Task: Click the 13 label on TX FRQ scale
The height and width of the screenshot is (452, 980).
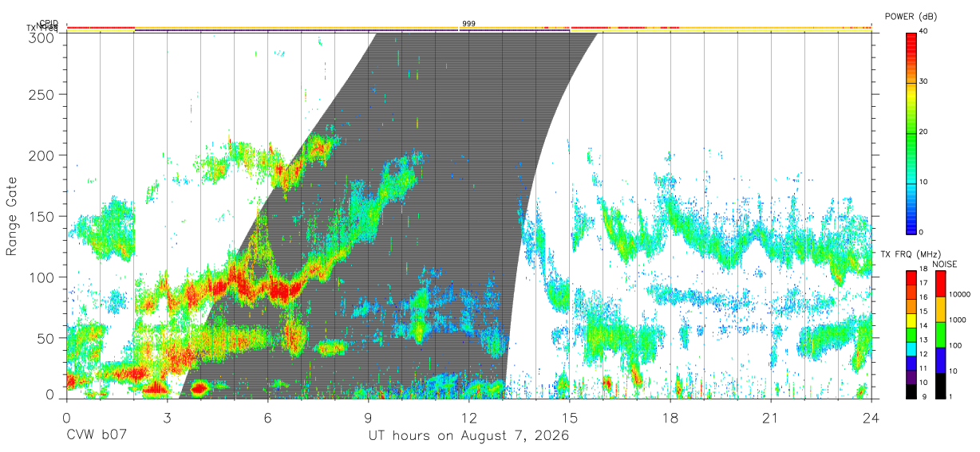Action: click(925, 340)
